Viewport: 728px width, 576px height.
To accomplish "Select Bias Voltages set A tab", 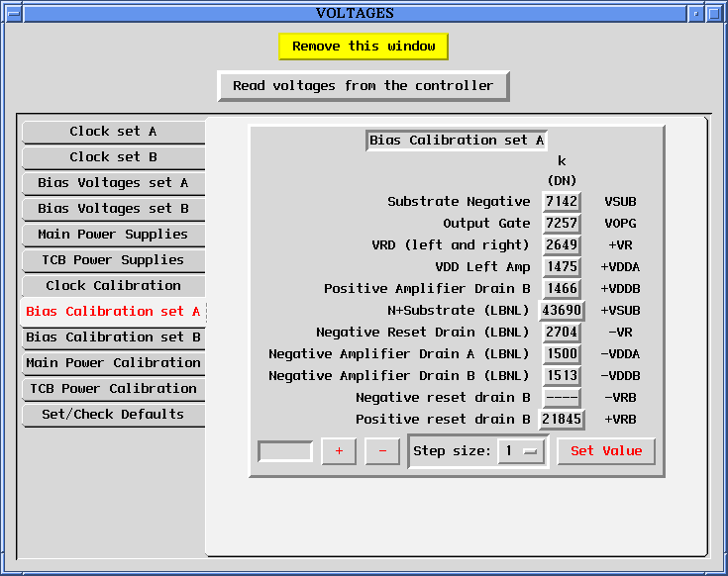I will pos(113,183).
